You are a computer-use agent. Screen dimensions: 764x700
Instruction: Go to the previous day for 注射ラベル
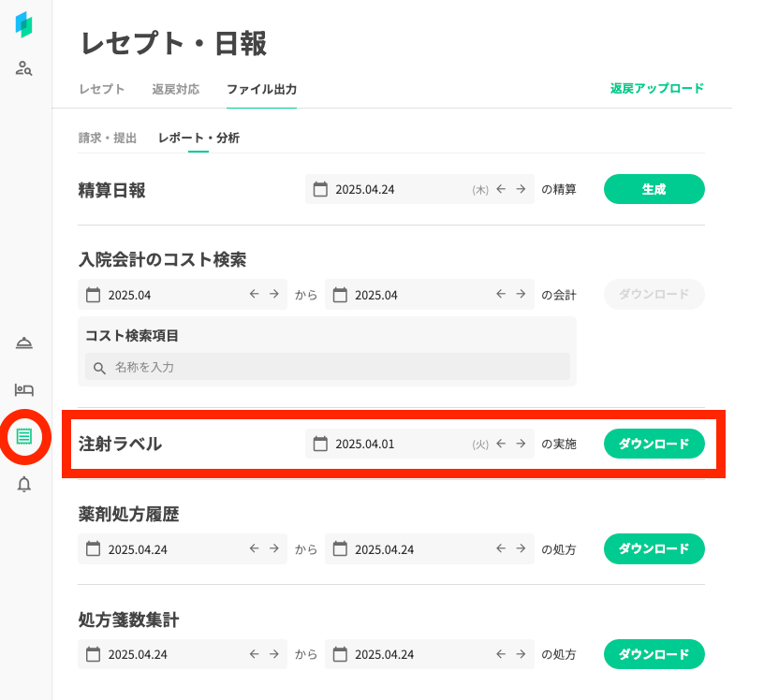(501, 445)
